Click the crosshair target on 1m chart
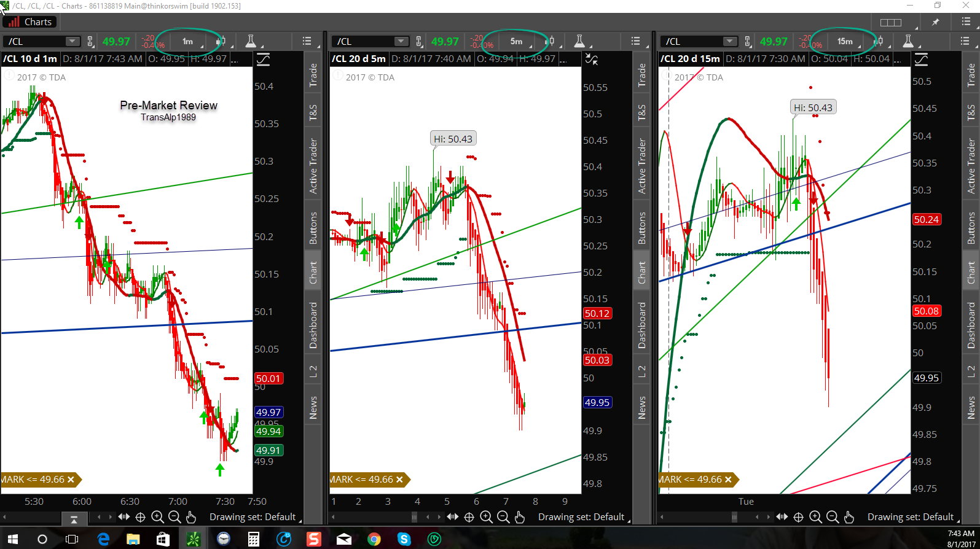 140,517
